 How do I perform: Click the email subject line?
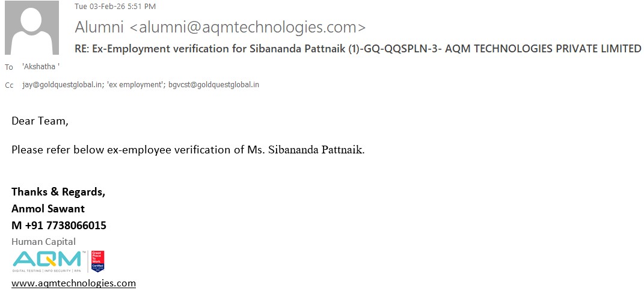click(358, 49)
